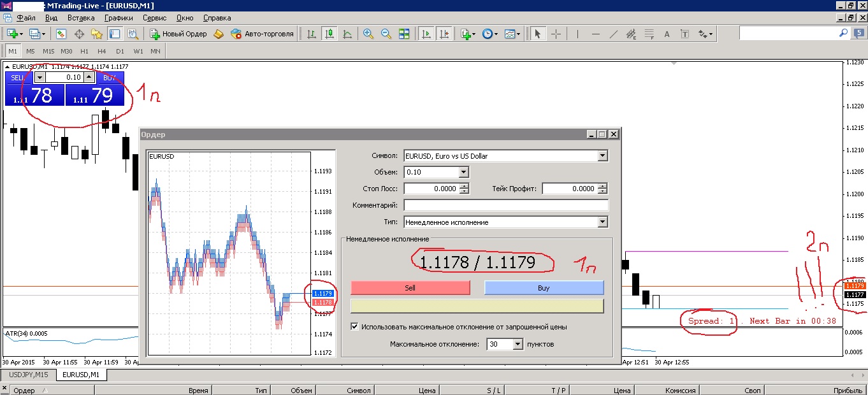Click the text label 'A' tool
Screen dimensions: 868x395
coord(667,34)
